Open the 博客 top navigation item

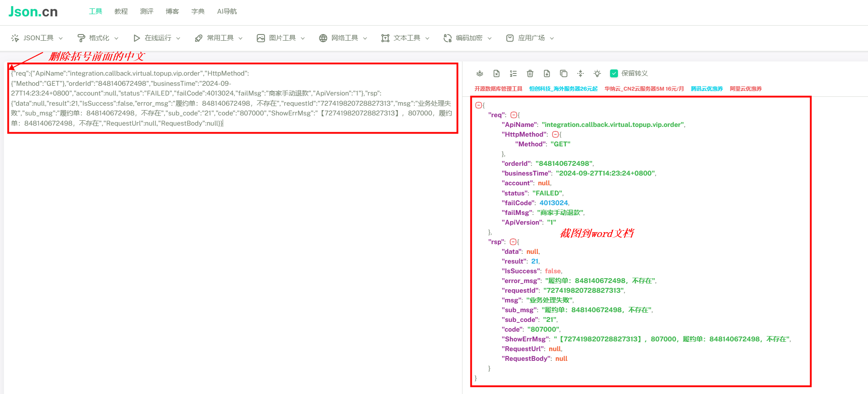point(172,11)
